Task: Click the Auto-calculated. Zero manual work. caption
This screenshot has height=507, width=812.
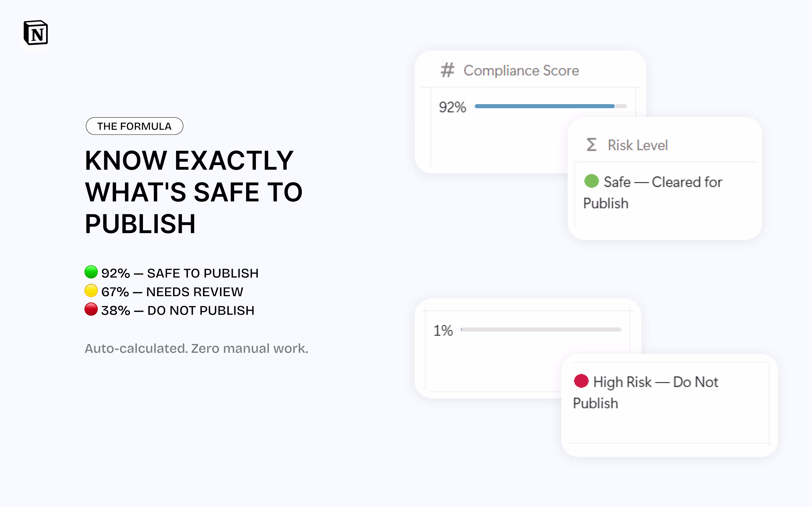Action: click(196, 348)
